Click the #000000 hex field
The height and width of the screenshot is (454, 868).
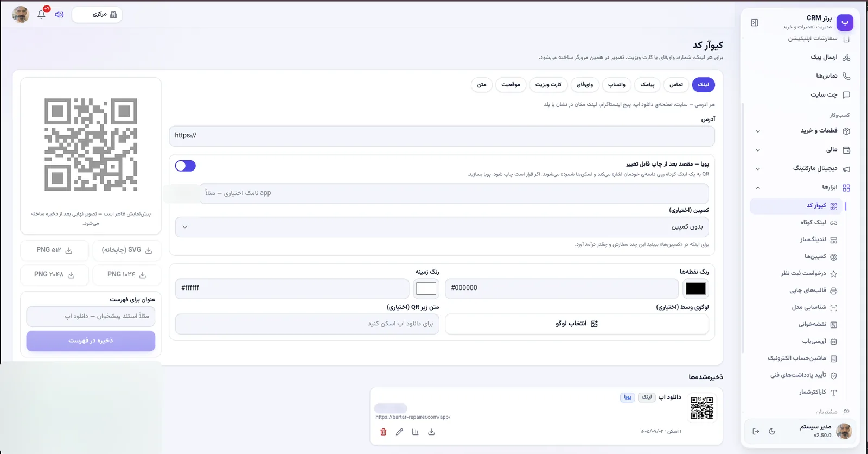(561, 288)
